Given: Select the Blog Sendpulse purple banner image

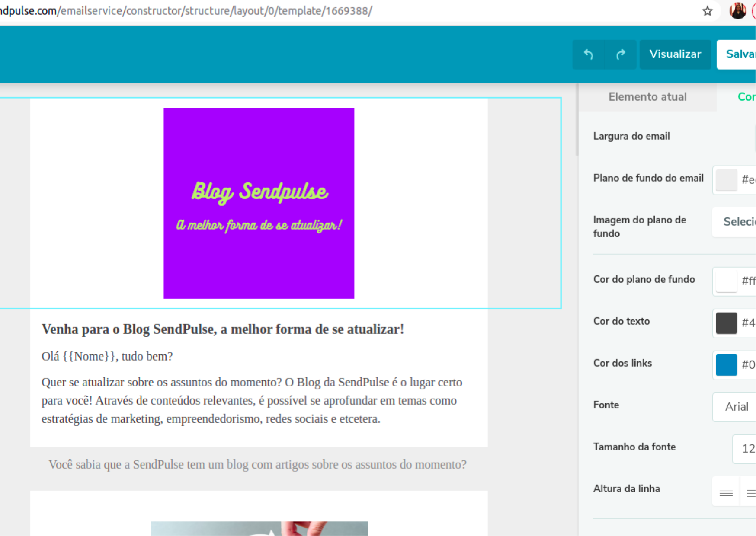Looking at the screenshot, I should tap(259, 203).
